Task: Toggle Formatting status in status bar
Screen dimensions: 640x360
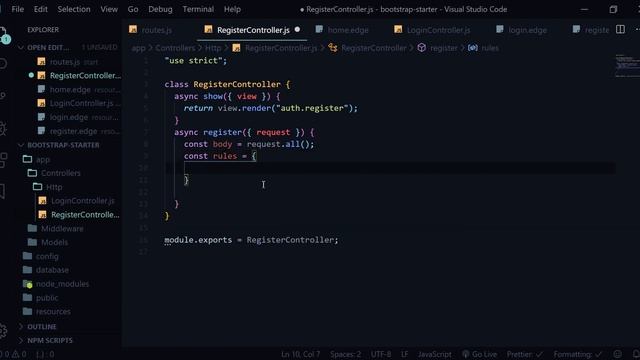Action: pos(578,354)
